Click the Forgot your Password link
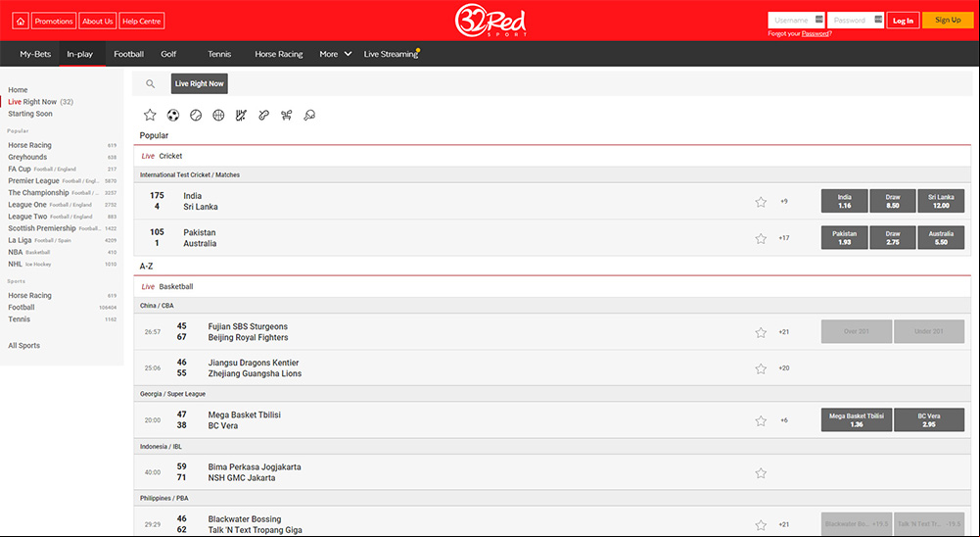The image size is (980, 537). (800, 33)
